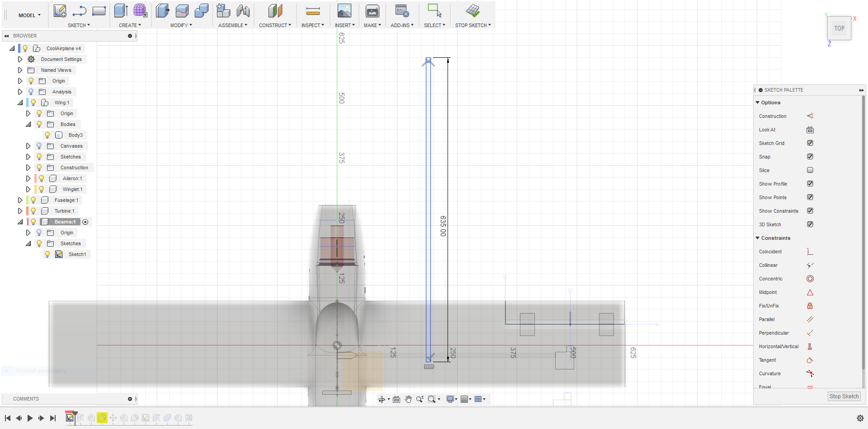Toggle the Show Points checkbox
The image size is (868, 429).
click(810, 197)
